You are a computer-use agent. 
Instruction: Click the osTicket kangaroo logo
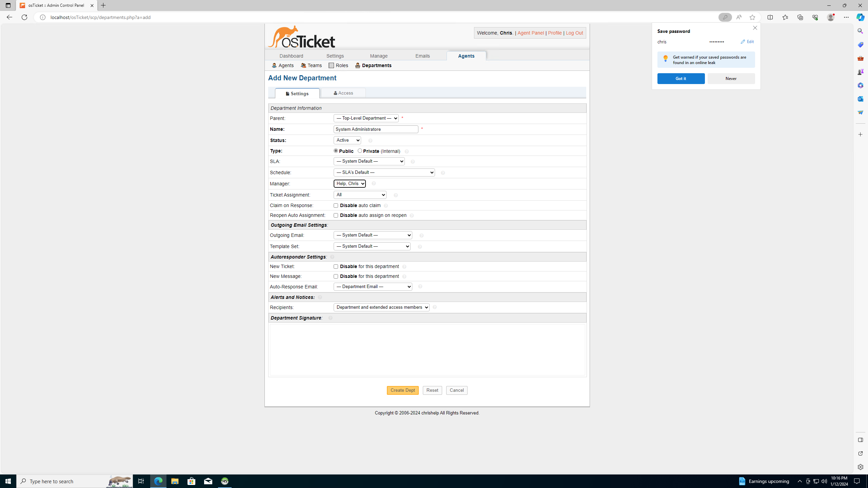pos(301,37)
